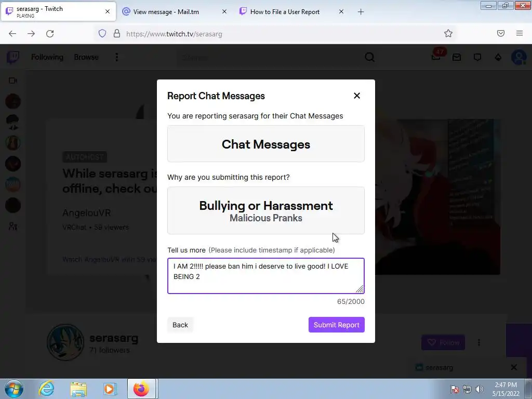The image size is (532, 399).
Task: Select the Chat Messages report card
Action: tap(265, 144)
